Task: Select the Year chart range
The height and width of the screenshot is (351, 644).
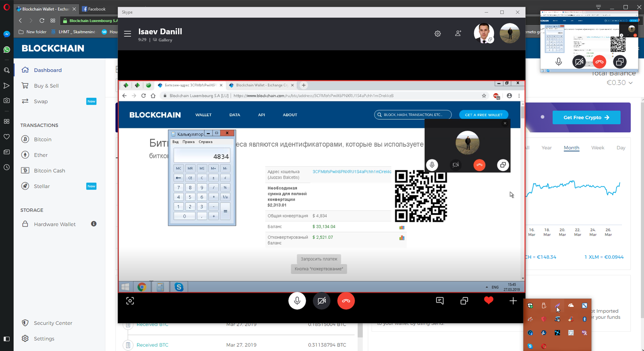Action: point(547,148)
